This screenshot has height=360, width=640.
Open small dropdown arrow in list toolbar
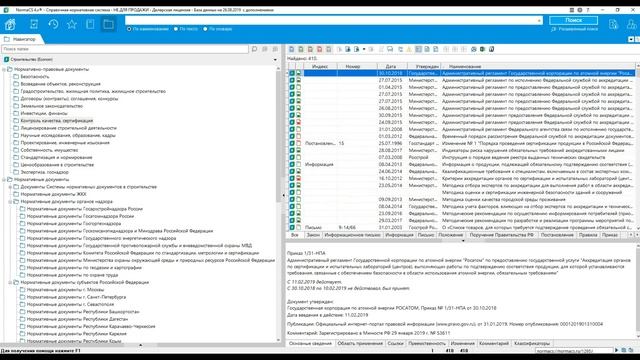tap(364, 49)
